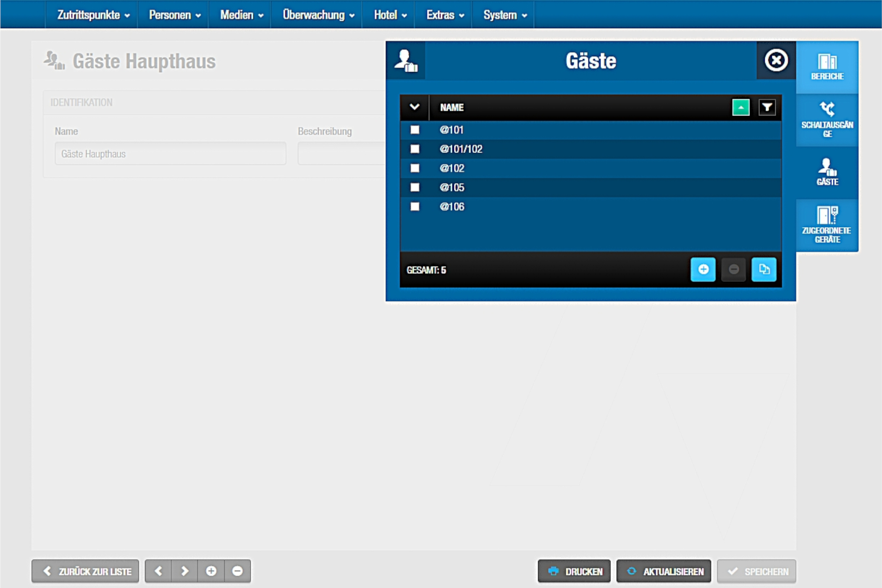Open the Hotel menu
Screen dimensions: 882x588
390,15
